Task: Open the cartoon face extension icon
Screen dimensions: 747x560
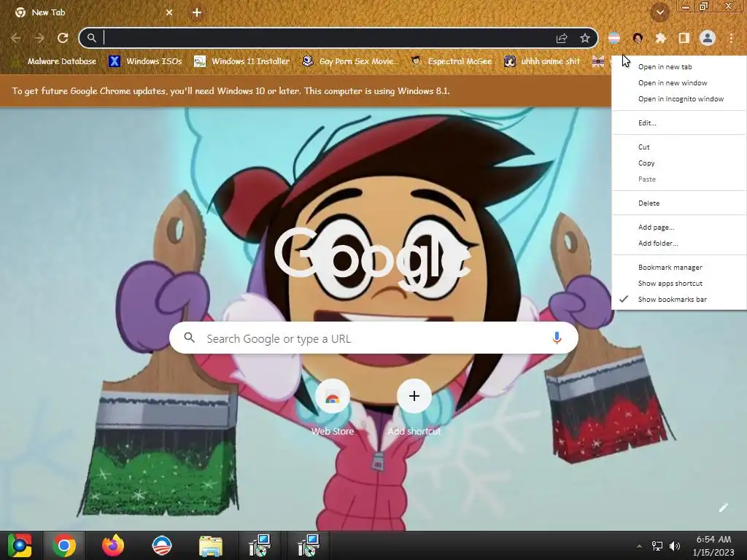Action: tap(638, 38)
